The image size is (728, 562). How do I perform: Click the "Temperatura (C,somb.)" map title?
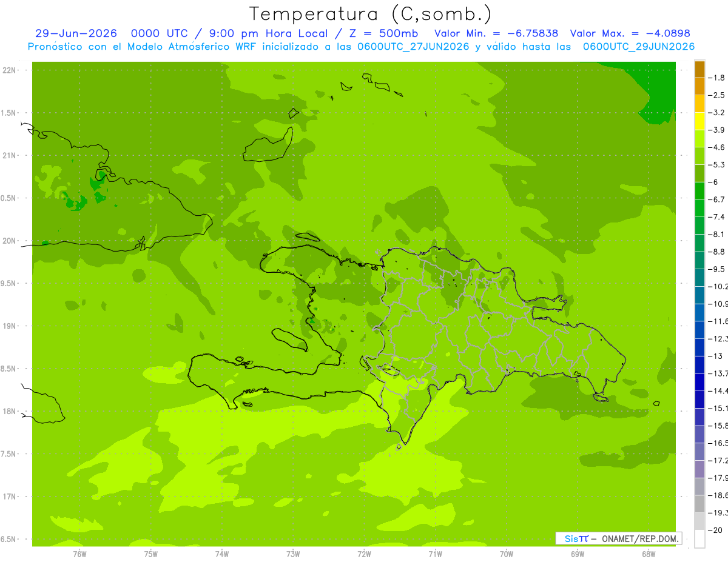pyautogui.click(x=371, y=14)
